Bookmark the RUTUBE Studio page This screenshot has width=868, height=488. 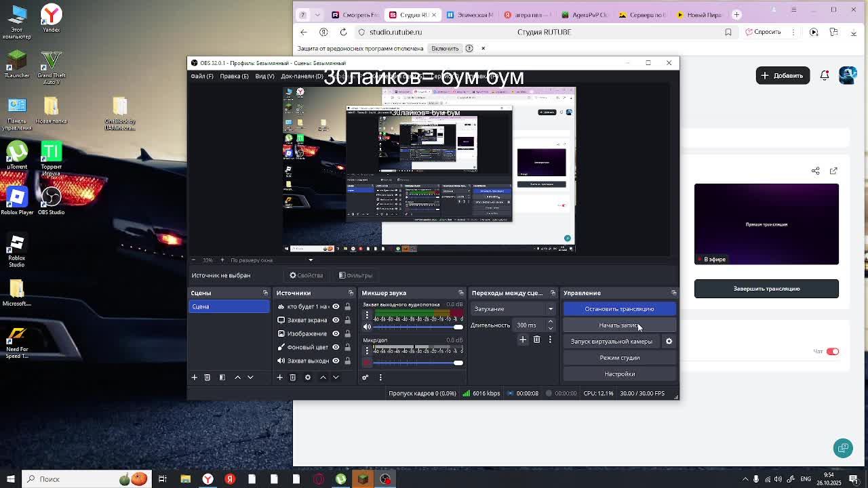728,32
